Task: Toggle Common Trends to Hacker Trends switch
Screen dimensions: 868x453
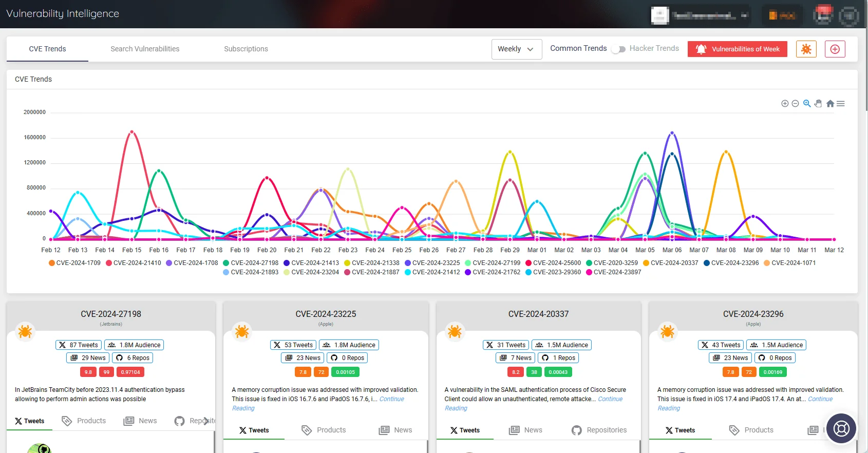Action: click(618, 49)
